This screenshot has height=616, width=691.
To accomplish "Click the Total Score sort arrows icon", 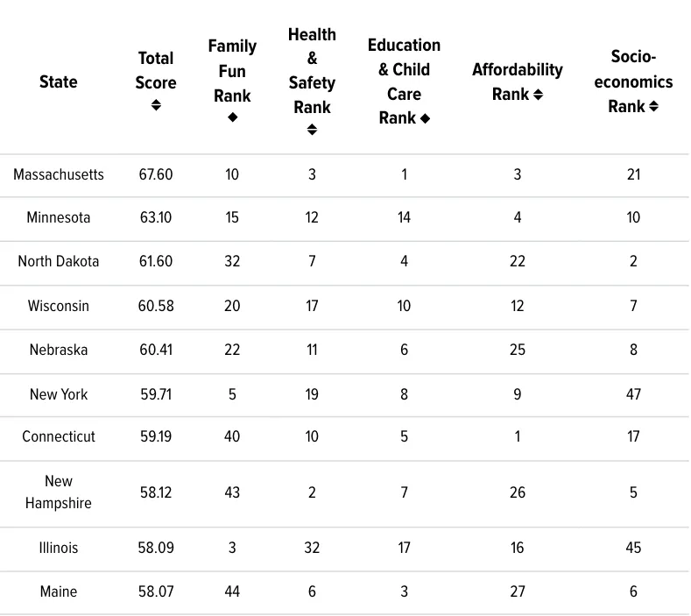I will pyautogui.click(x=157, y=105).
